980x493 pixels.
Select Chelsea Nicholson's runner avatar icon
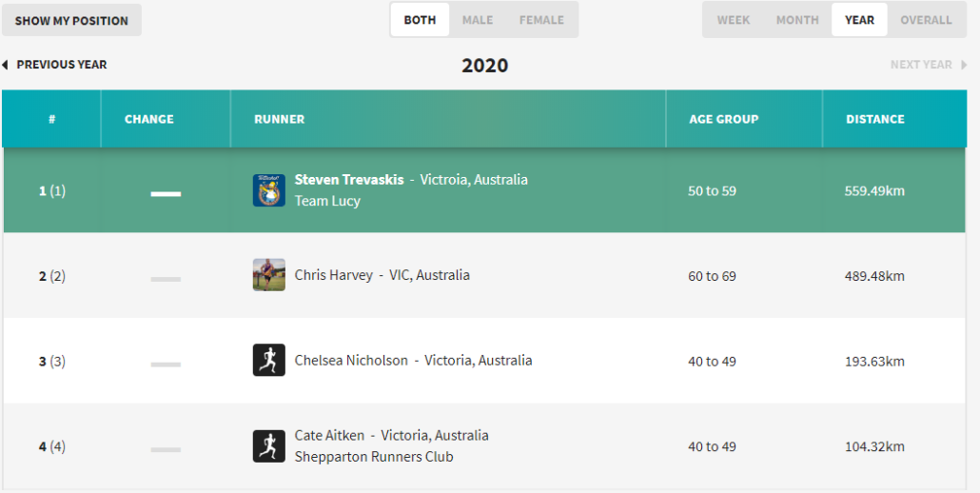(x=268, y=361)
